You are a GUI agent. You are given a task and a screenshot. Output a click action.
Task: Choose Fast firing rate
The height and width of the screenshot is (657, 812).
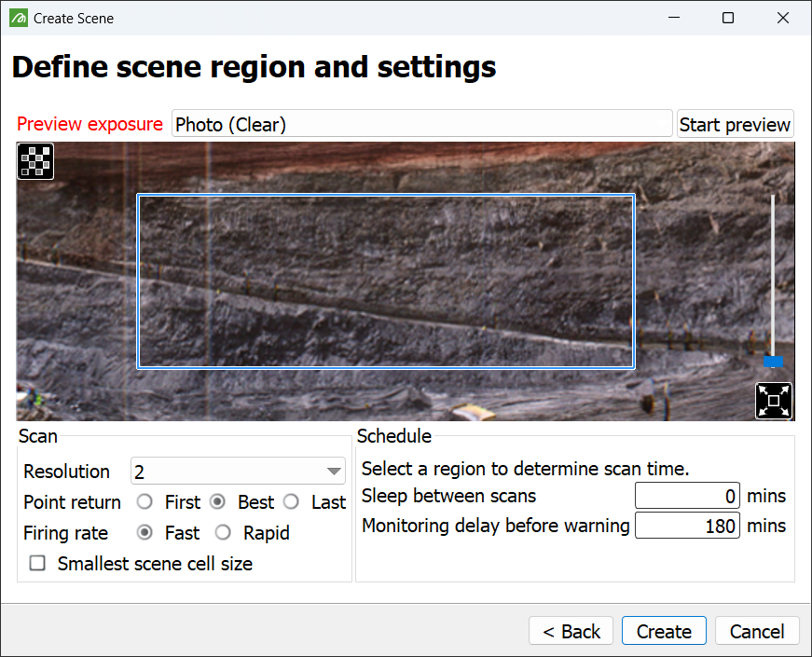click(x=145, y=532)
